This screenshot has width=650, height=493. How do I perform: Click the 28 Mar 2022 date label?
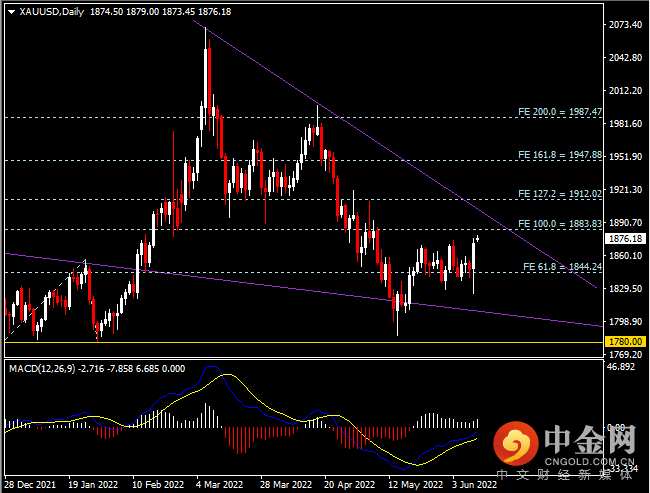[286, 484]
